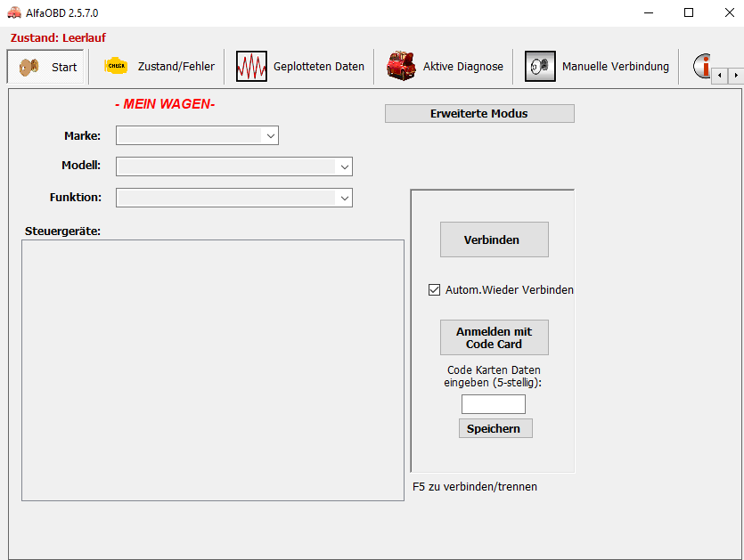Focus the Code Karten Daten input field
The width and height of the screenshot is (744, 560).
pyautogui.click(x=494, y=404)
